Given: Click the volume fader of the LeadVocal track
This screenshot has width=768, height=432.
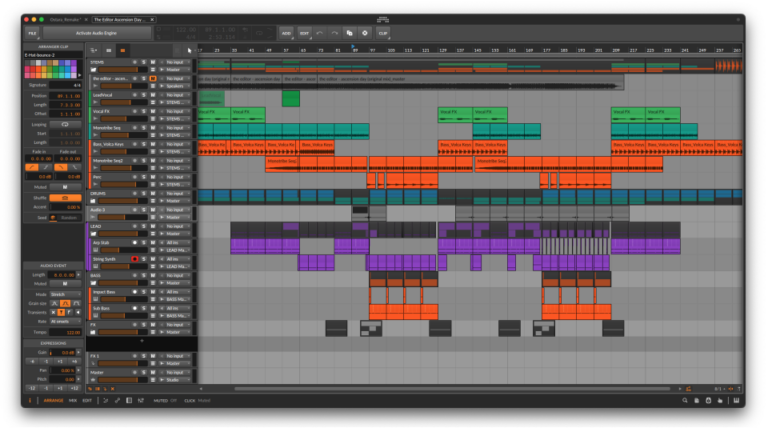Looking at the screenshot, I should 123,102.
